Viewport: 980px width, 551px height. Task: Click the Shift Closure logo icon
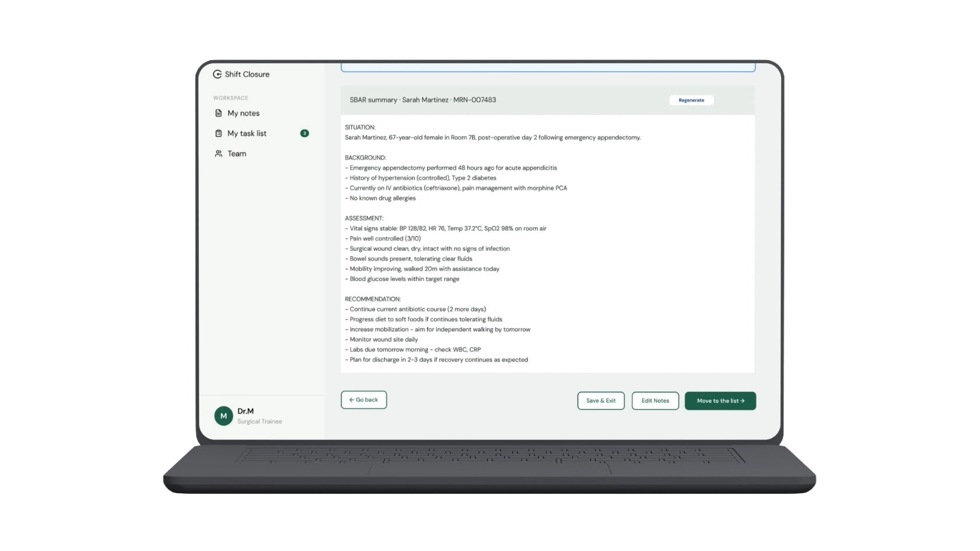click(217, 74)
